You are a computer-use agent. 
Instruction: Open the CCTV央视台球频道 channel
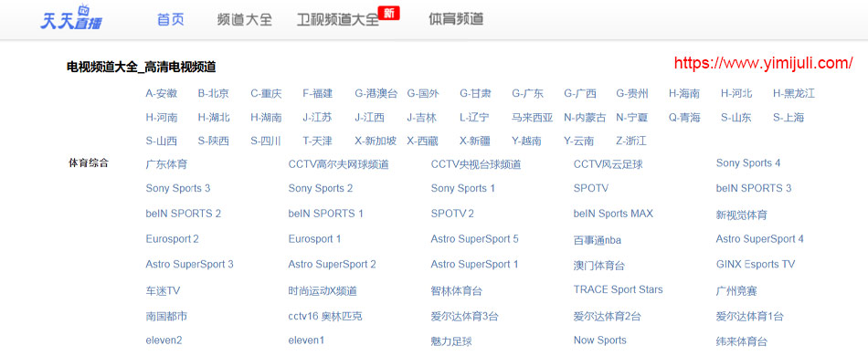point(476,164)
